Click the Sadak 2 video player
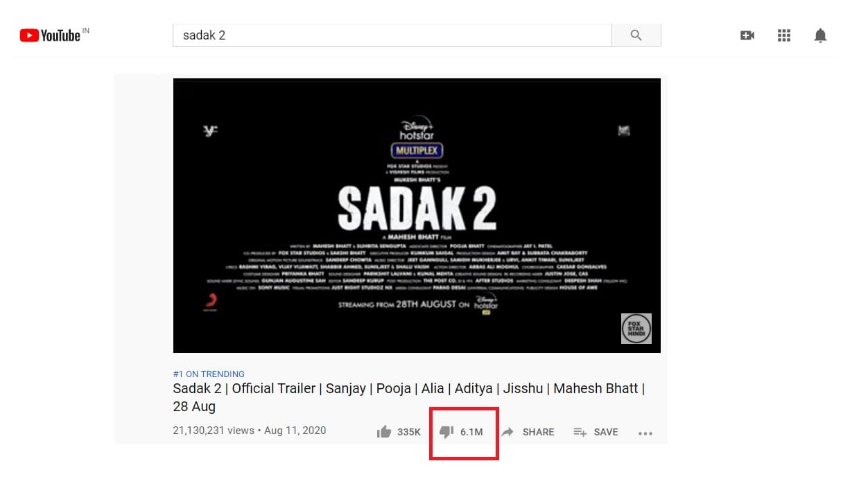Screen dimensions: 859x504 point(417,216)
